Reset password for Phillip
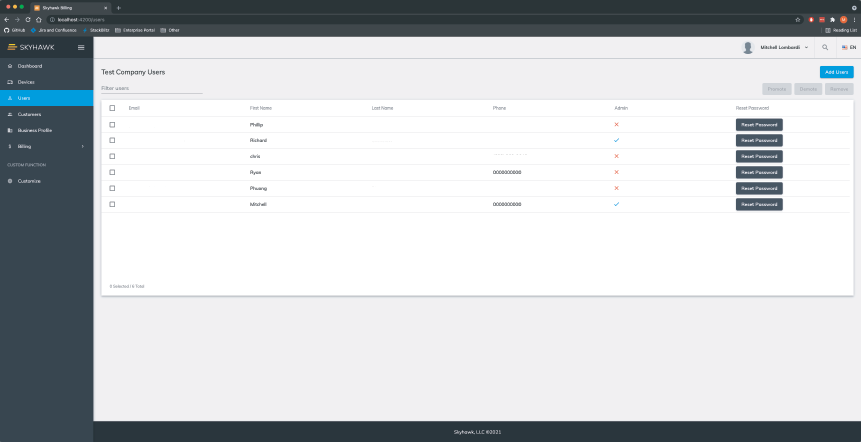861x442 pixels. tap(759, 125)
